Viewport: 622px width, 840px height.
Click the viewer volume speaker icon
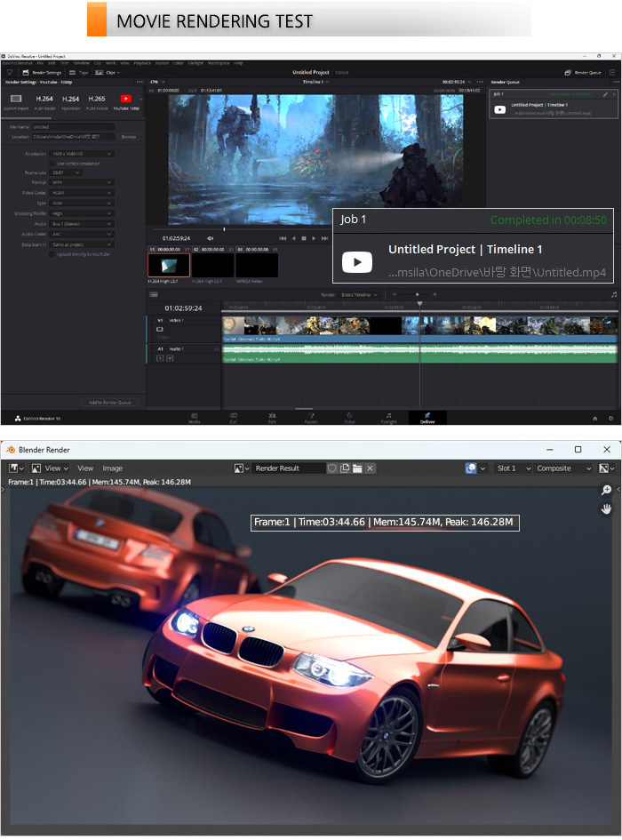tap(210, 238)
